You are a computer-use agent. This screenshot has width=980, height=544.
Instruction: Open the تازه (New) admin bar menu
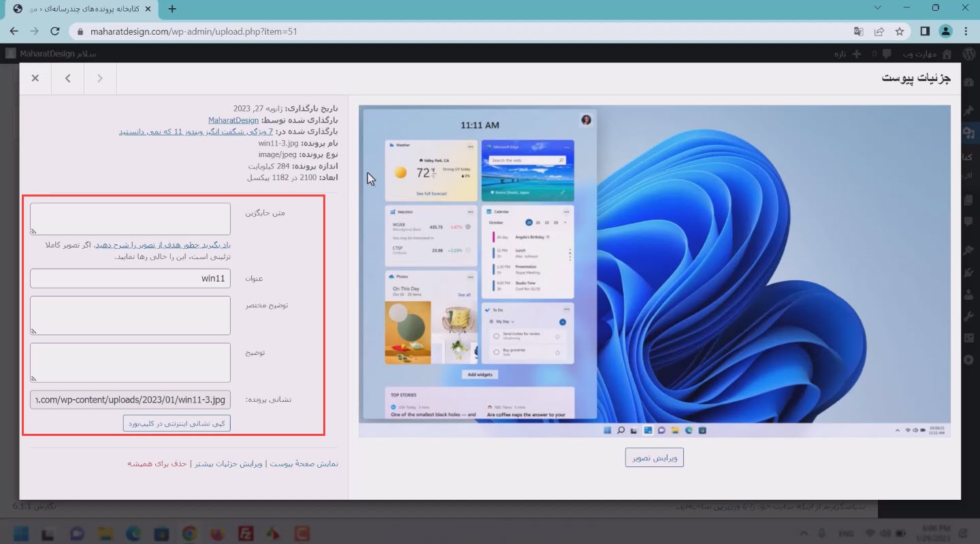click(849, 54)
